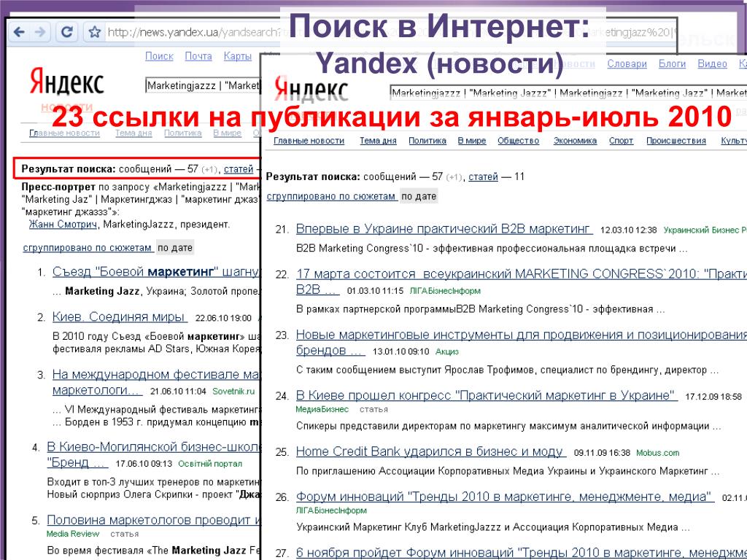Open Блоги in the front window
Image resolution: width=747 pixels, height=560 pixels.
[672, 64]
